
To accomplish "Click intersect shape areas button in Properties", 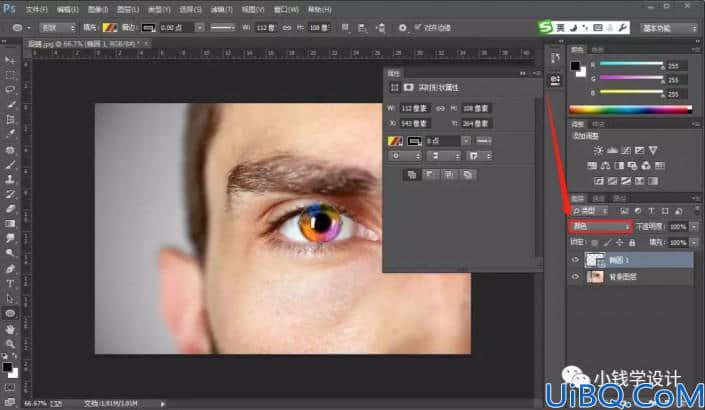I will 449,174.
